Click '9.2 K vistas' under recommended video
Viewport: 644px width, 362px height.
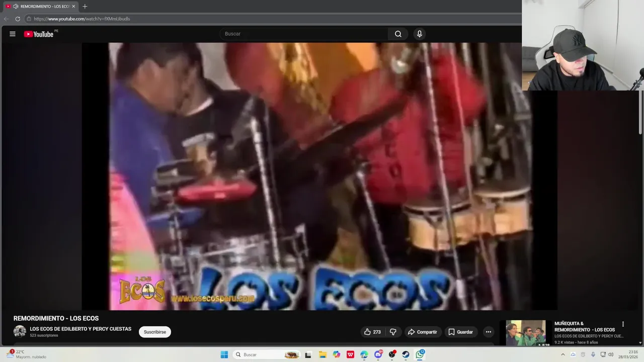[x=565, y=342]
